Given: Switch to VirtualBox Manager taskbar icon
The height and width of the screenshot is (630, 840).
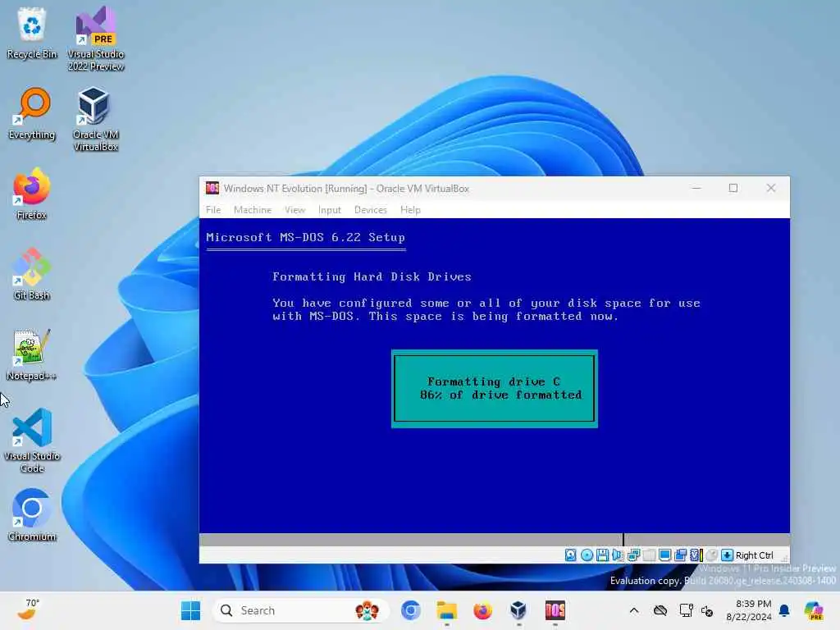Looking at the screenshot, I should tap(518, 610).
